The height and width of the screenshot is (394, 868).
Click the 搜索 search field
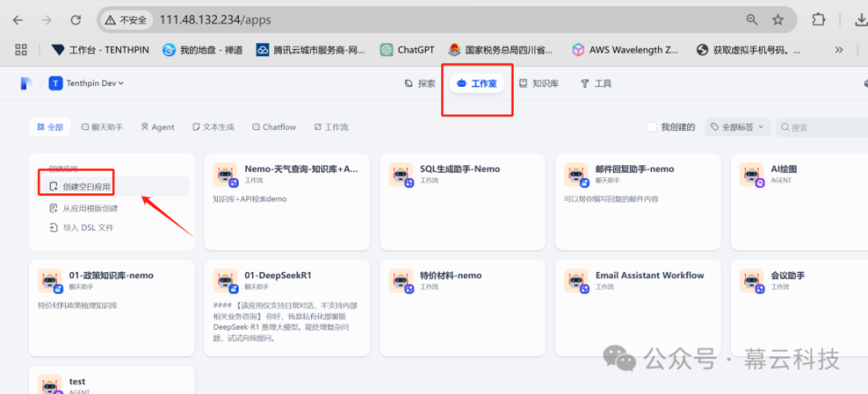[x=822, y=127]
